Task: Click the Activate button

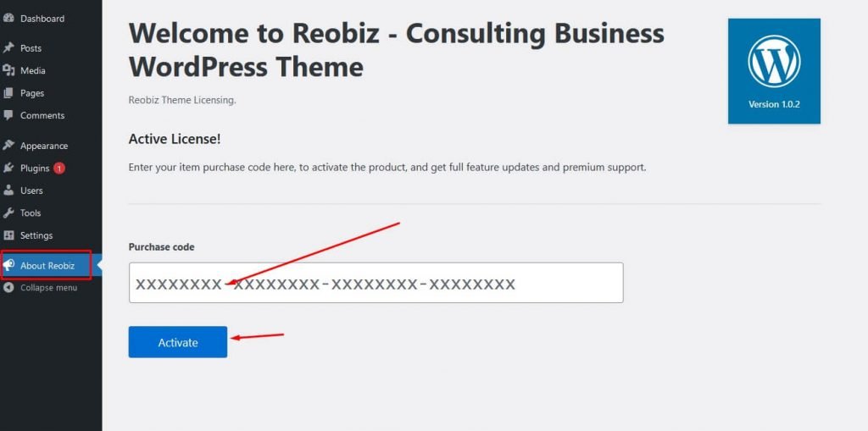Action: coord(178,342)
